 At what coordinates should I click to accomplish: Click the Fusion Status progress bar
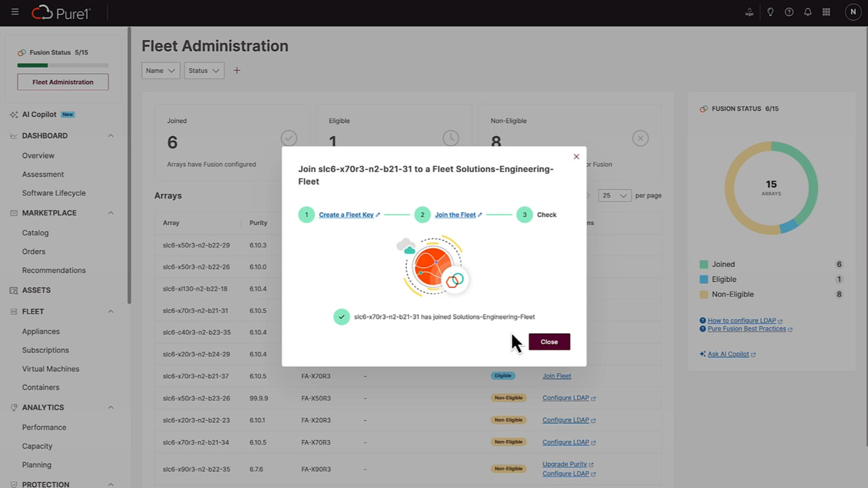pyautogui.click(x=62, y=65)
